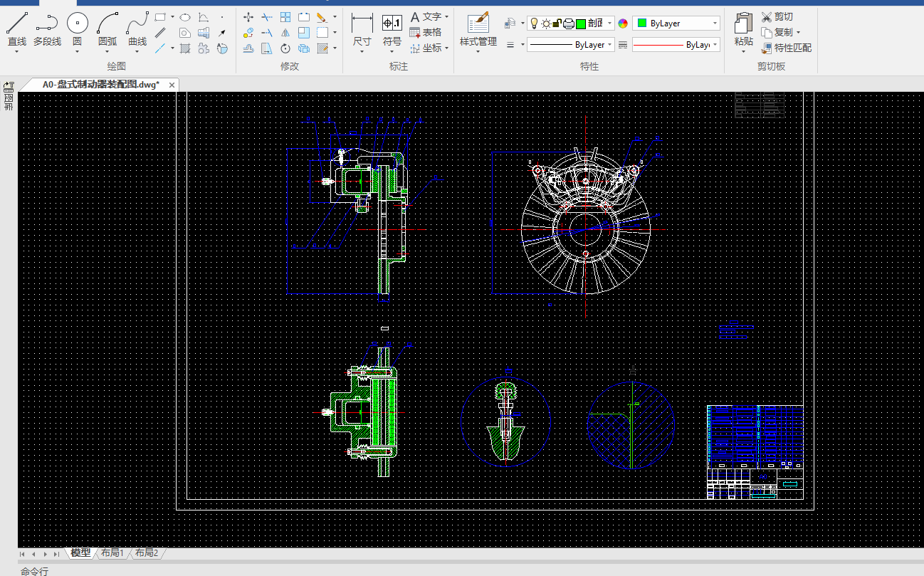
Task: Open the color wheel picker
Action: click(624, 23)
